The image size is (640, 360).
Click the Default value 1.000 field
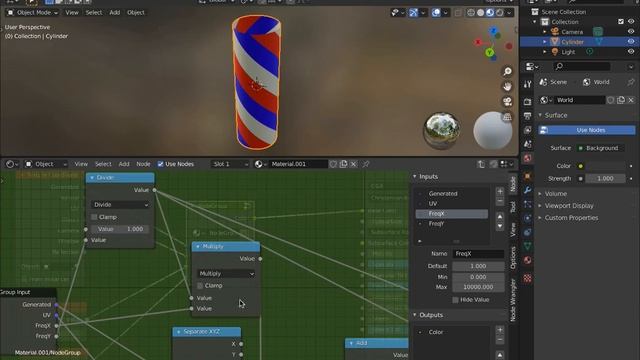(x=478, y=266)
